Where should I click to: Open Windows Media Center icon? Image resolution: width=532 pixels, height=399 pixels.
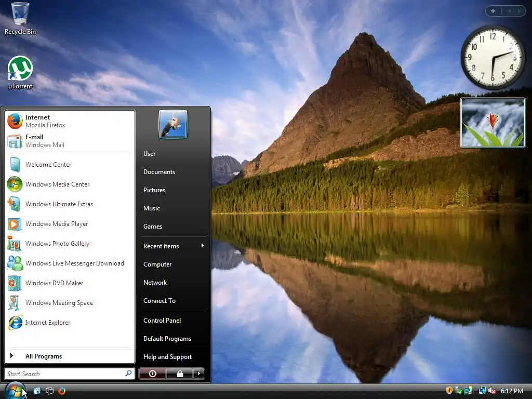(15, 184)
